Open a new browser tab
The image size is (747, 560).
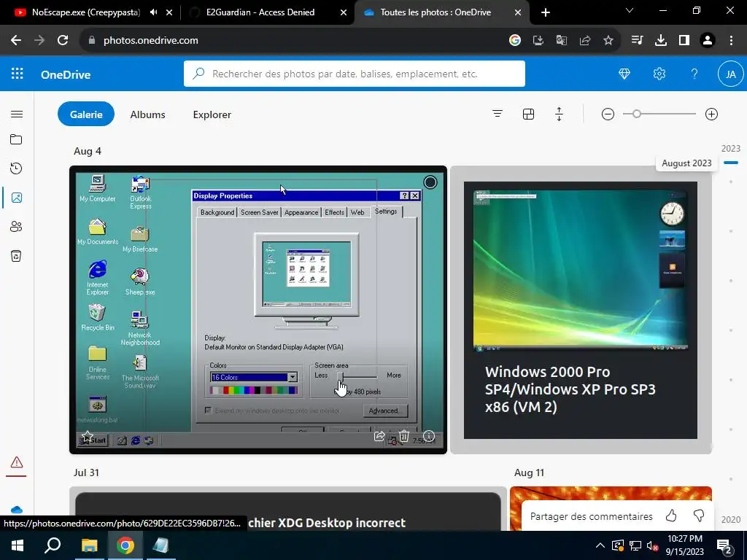546,12
